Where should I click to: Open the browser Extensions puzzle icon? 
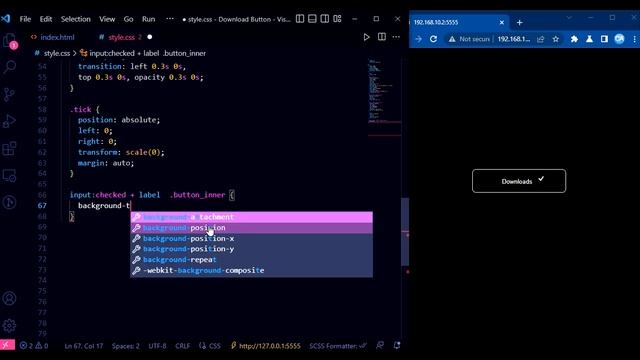point(574,39)
